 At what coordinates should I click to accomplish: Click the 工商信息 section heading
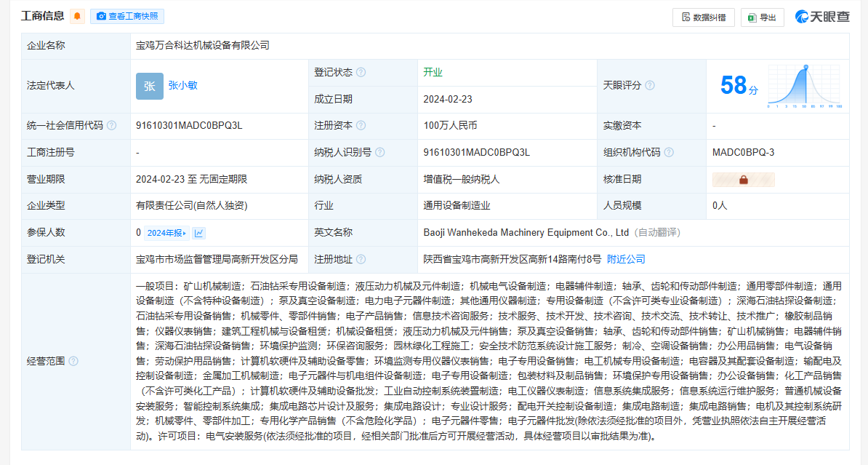click(x=43, y=16)
